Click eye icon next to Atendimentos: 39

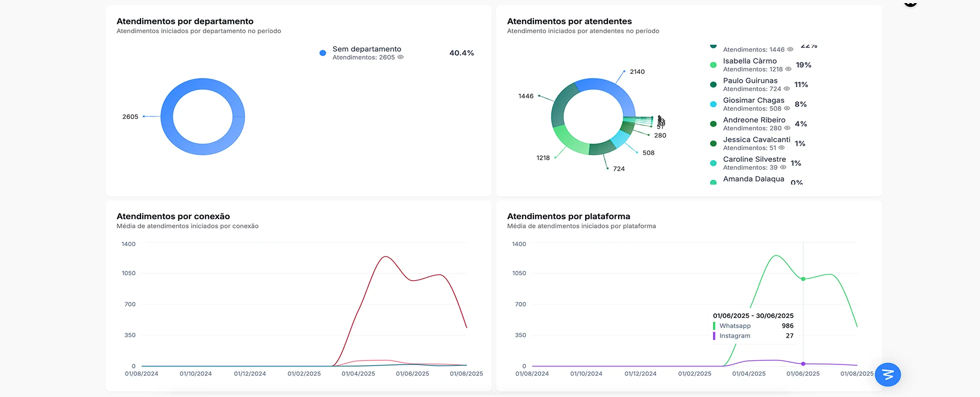(x=783, y=167)
